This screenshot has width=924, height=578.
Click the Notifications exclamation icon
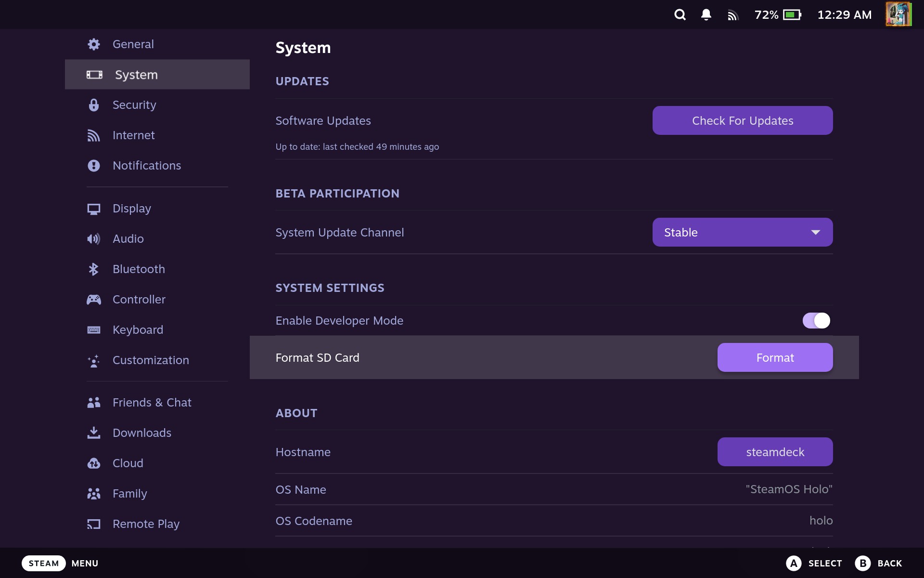point(94,166)
